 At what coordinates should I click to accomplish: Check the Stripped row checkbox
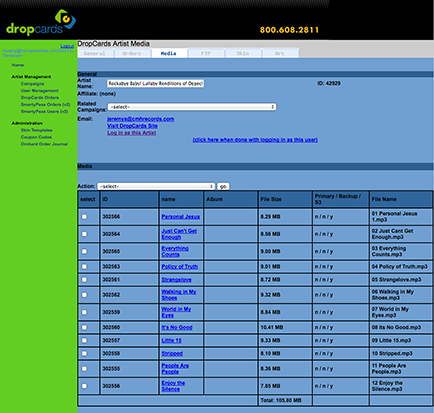[84, 354]
